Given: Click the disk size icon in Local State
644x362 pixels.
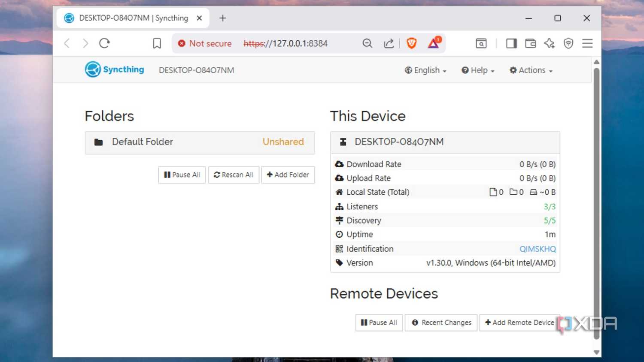Looking at the screenshot, I should point(533,192).
